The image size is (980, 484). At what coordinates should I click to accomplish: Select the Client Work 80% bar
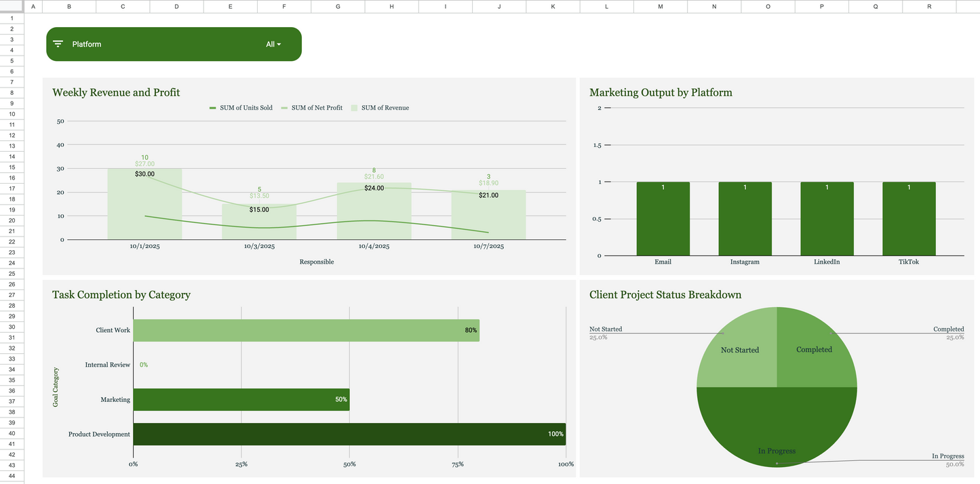[307, 330]
